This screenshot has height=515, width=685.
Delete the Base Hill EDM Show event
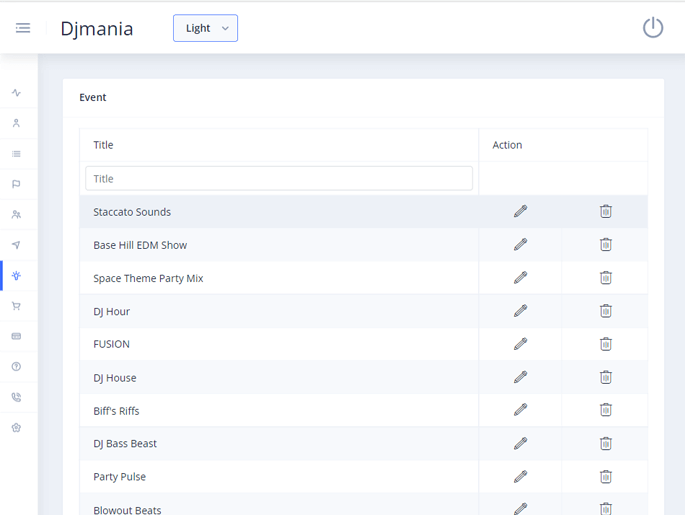click(605, 244)
